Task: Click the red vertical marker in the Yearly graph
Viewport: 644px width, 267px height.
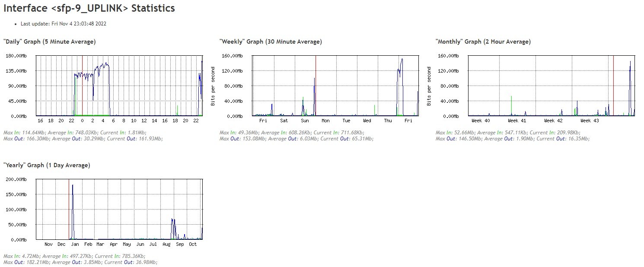Action: 69,210
